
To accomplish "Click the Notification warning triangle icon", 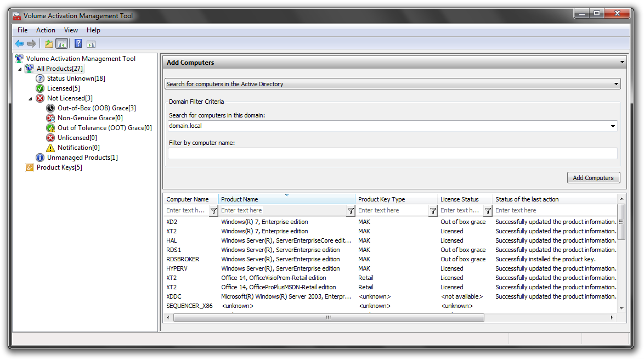I will click(50, 147).
